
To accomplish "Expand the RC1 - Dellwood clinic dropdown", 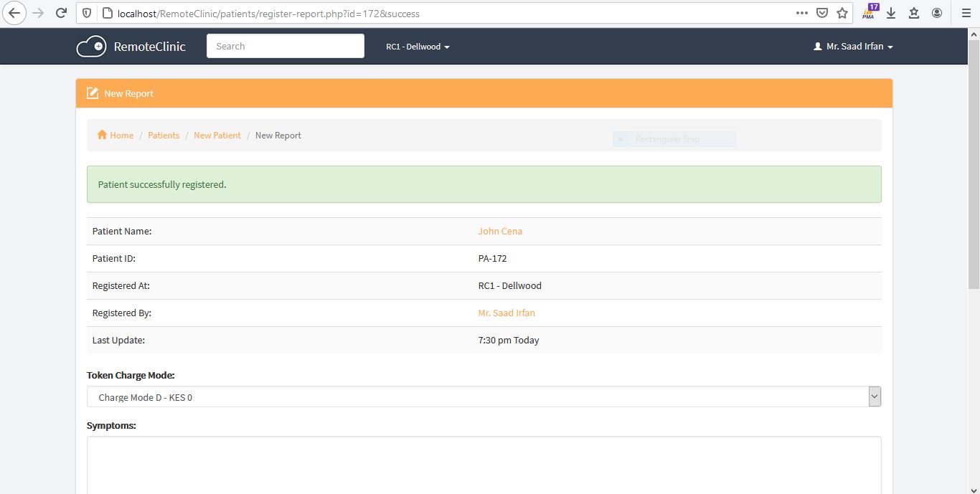I will point(418,47).
